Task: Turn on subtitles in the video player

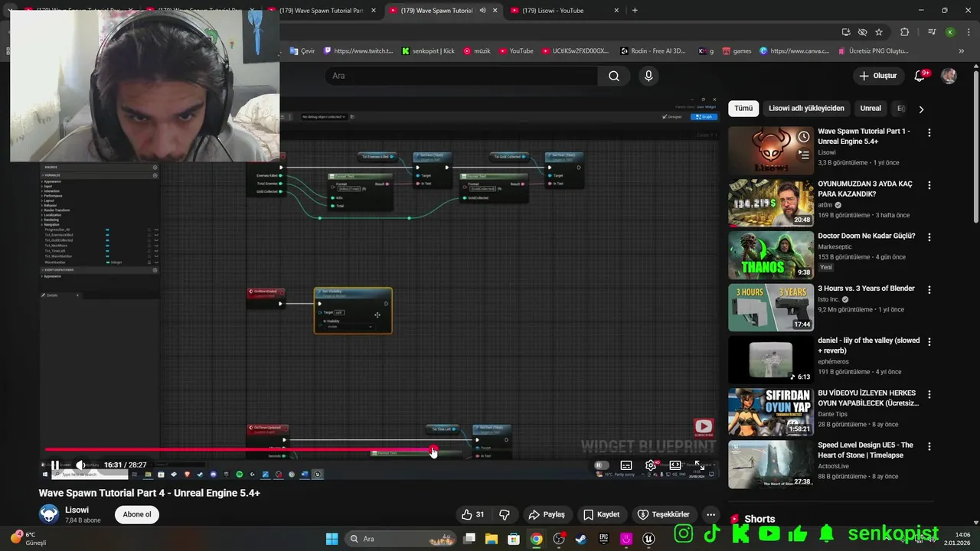Action: pos(626,465)
